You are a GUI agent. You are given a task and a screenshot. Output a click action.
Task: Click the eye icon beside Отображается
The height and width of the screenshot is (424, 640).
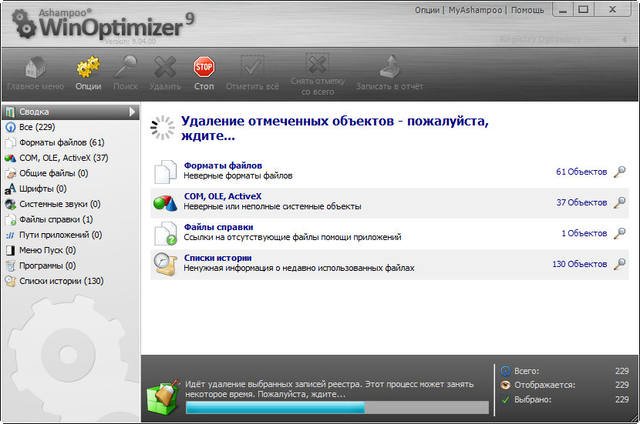pos(505,385)
